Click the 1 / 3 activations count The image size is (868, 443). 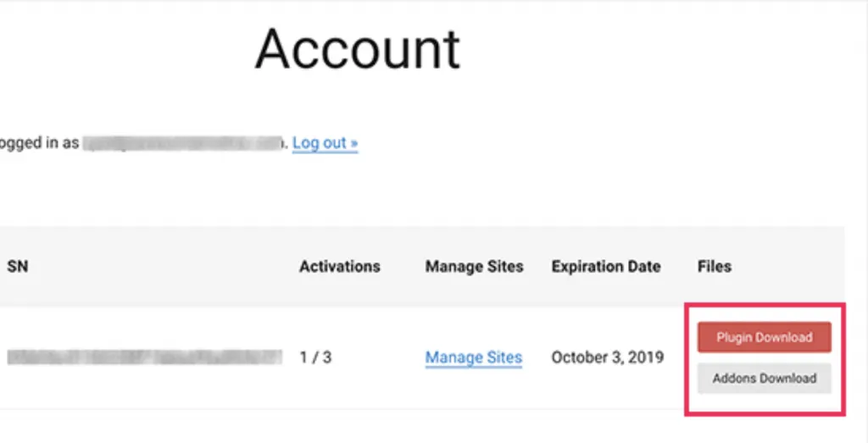point(315,357)
